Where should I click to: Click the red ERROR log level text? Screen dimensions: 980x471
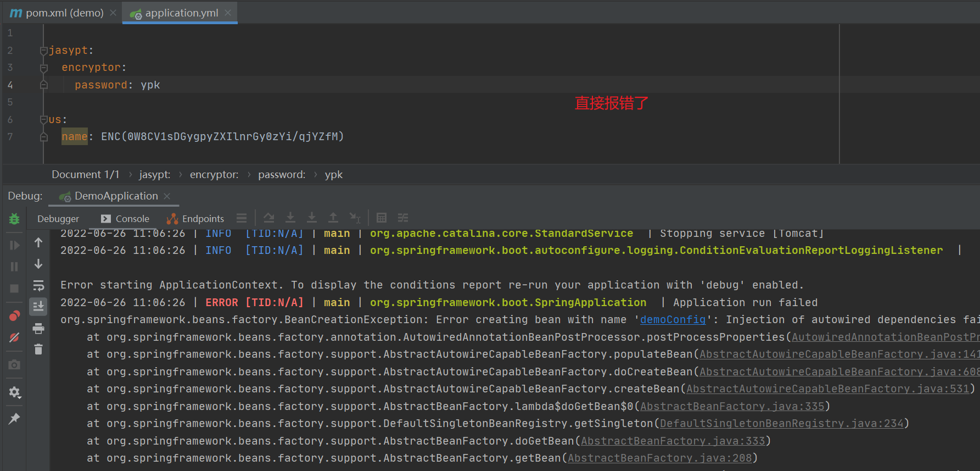[x=222, y=303]
